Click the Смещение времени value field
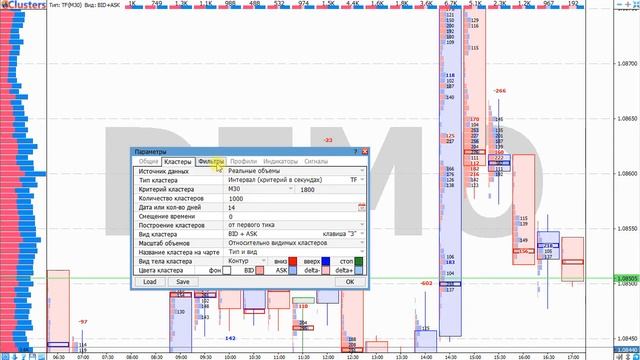Image resolution: width=640 pixels, height=360 pixels. pyautogui.click(x=295, y=216)
